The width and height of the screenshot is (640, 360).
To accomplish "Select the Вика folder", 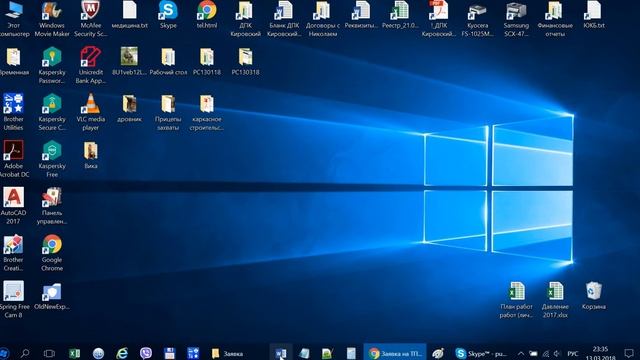I will tap(91, 156).
